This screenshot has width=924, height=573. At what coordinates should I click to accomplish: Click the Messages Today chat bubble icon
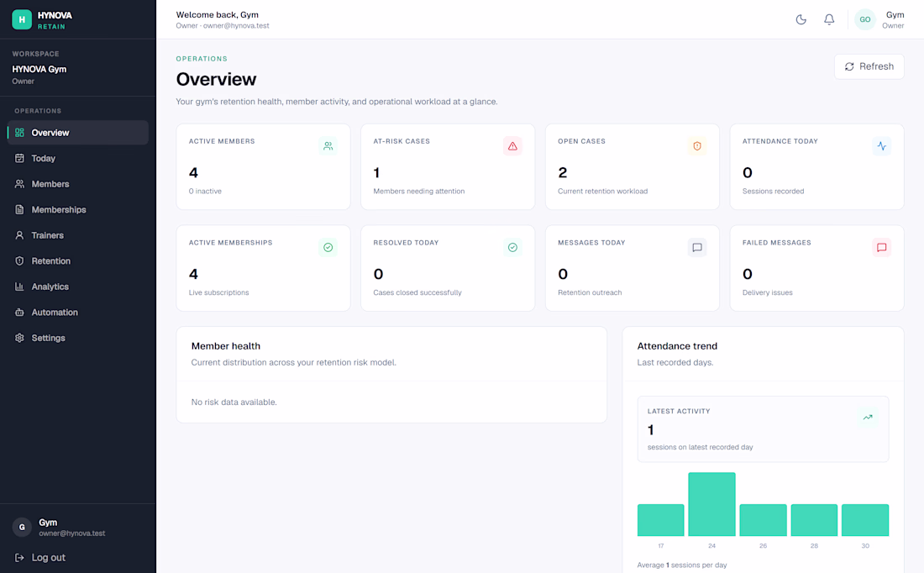coord(697,248)
